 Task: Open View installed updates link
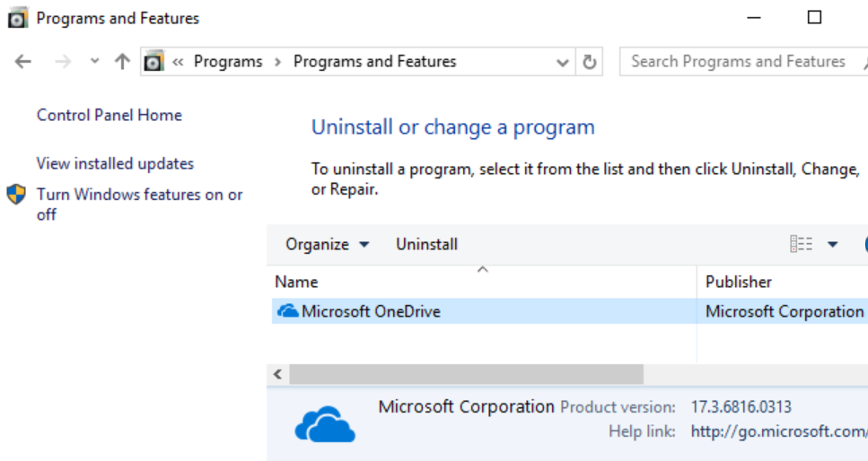click(x=115, y=163)
